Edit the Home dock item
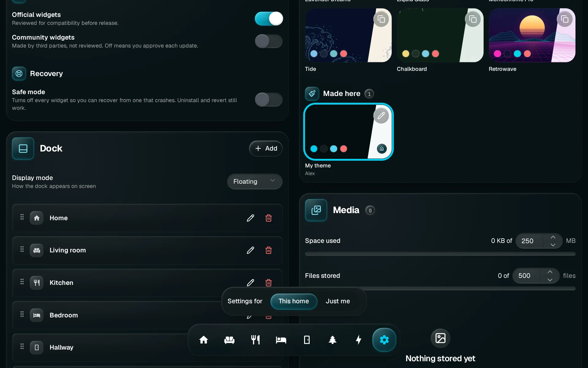The height and width of the screenshot is (368, 588). (251, 218)
